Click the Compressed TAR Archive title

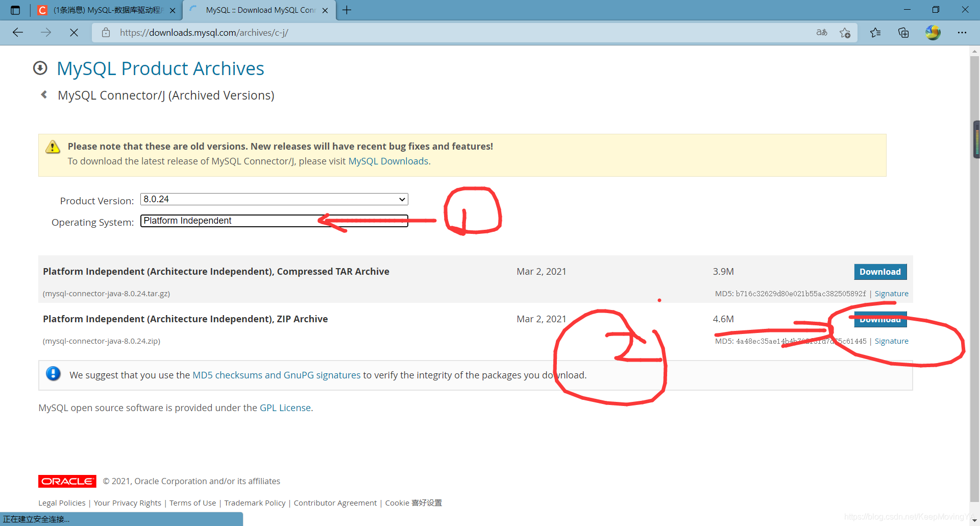[x=216, y=272]
